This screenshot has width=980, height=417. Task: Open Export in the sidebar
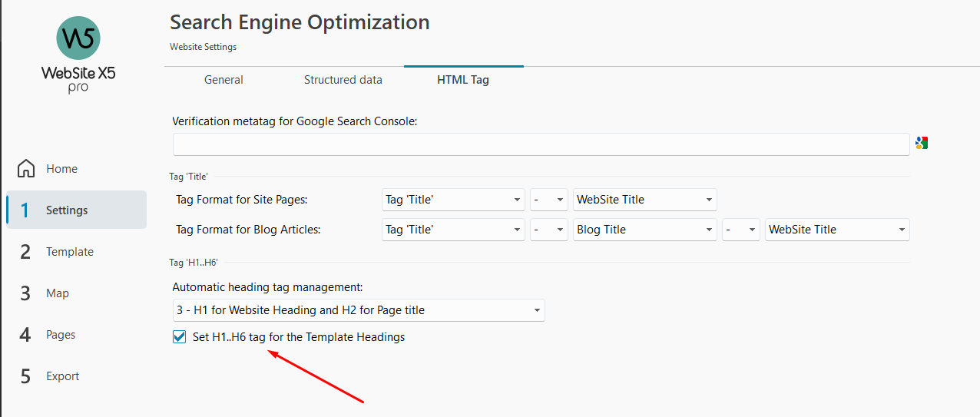coord(63,376)
